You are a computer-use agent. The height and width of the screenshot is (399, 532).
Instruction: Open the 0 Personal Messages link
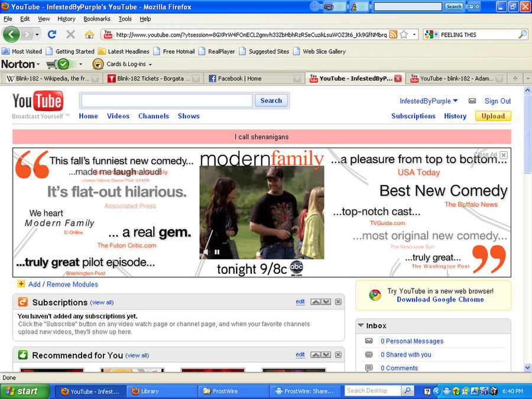tap(412, 341)
